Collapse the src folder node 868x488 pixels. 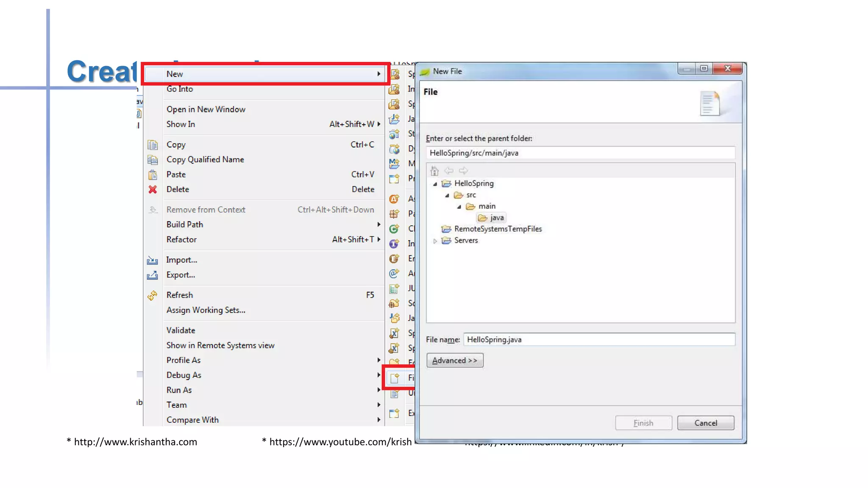(447, 195)
